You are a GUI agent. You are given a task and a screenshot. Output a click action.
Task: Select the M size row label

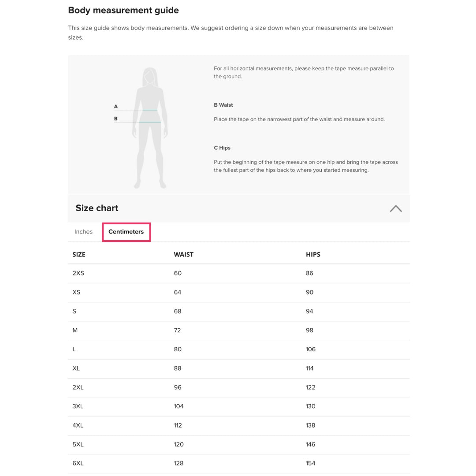coord(75,330)
